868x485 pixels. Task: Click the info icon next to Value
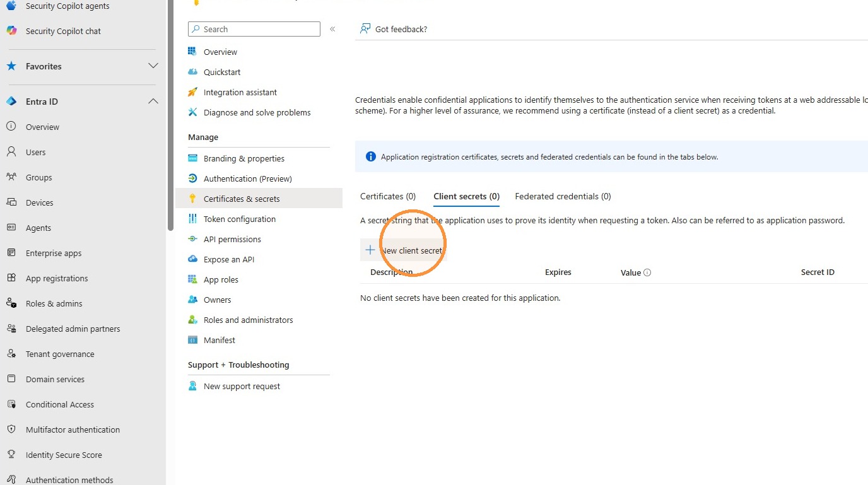(x=647, y=273)
